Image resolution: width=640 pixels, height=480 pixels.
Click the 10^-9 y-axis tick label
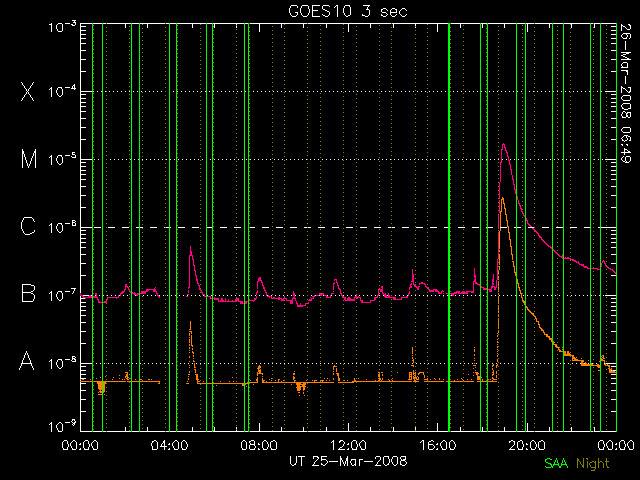pyautogui.click(x=62, y=427)
